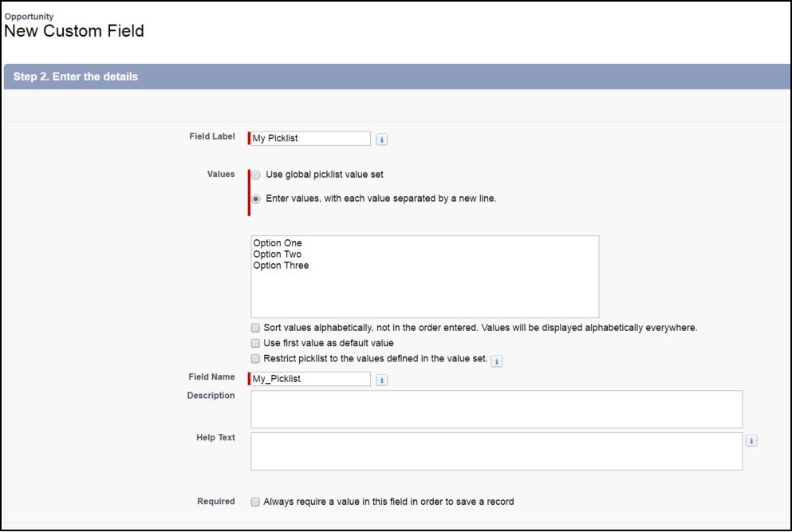This screenshot has width=792, height=532.
Task: Focus the Field Name input 'My_Picklist'
Action: pos(310,379)
